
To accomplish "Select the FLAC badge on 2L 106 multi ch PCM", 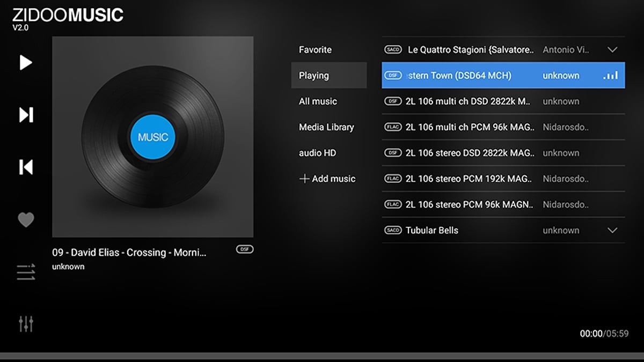I will [x=393, y=127].
